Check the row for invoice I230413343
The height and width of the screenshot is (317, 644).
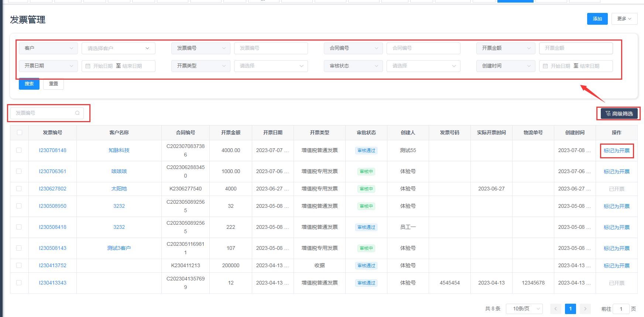tap(19, 283)
